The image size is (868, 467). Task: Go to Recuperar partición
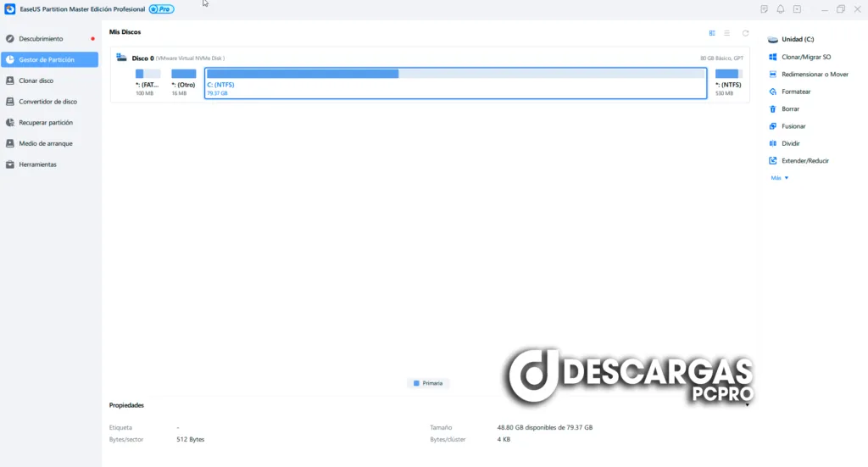46,123
